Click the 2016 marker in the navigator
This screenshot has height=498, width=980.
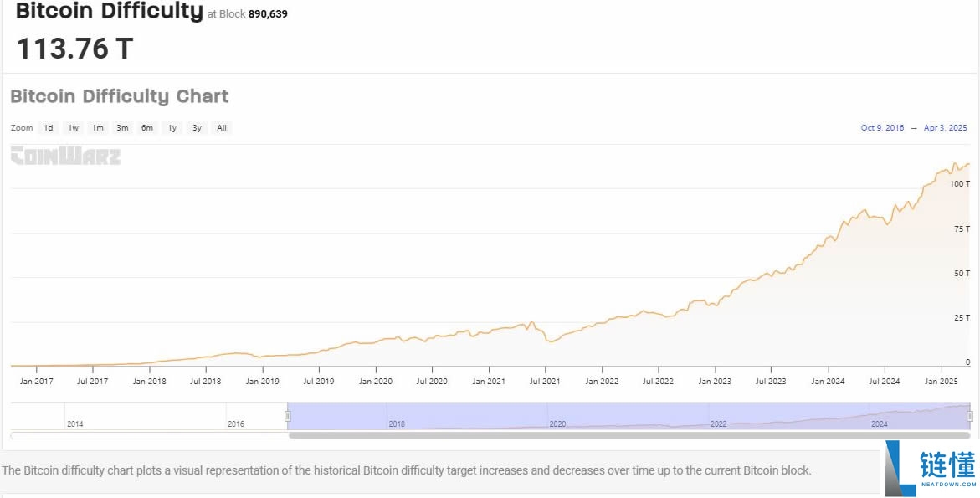[x=236, y=424]
